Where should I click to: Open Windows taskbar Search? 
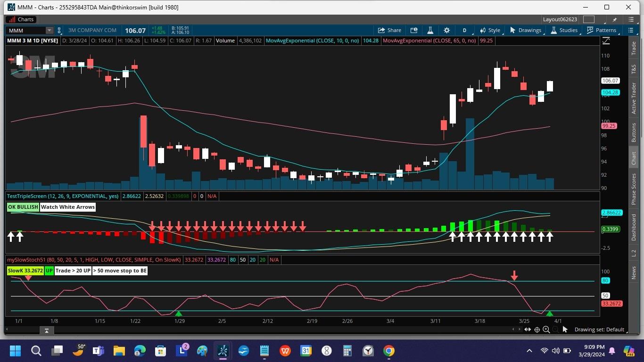[x=36, y=351]
